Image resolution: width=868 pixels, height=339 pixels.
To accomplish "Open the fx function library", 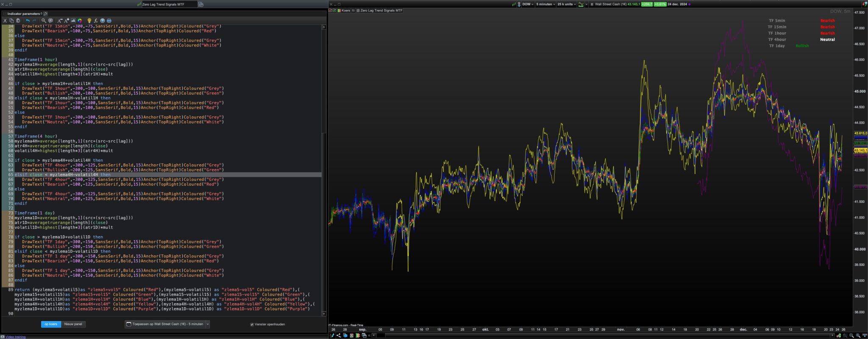I will coord(96,20).
